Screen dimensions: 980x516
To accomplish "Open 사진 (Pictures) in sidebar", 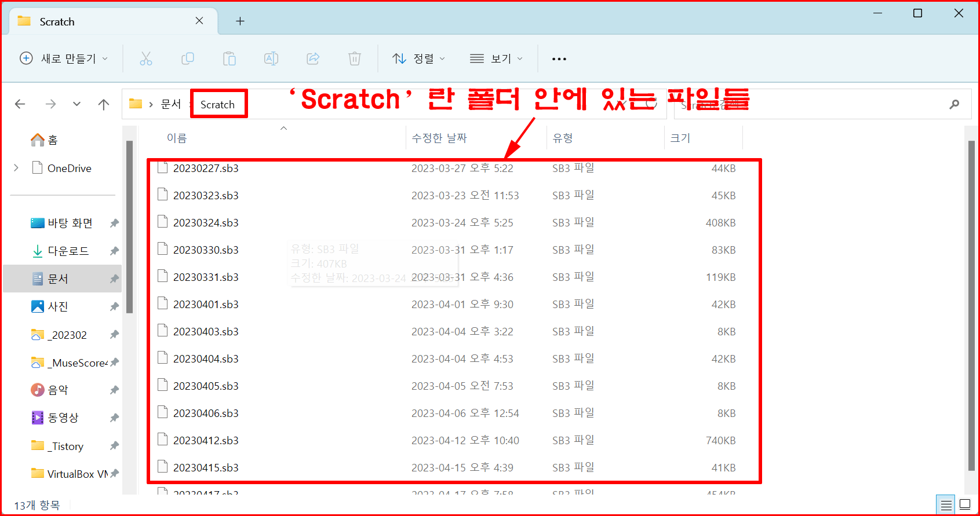I will (50, 306).
